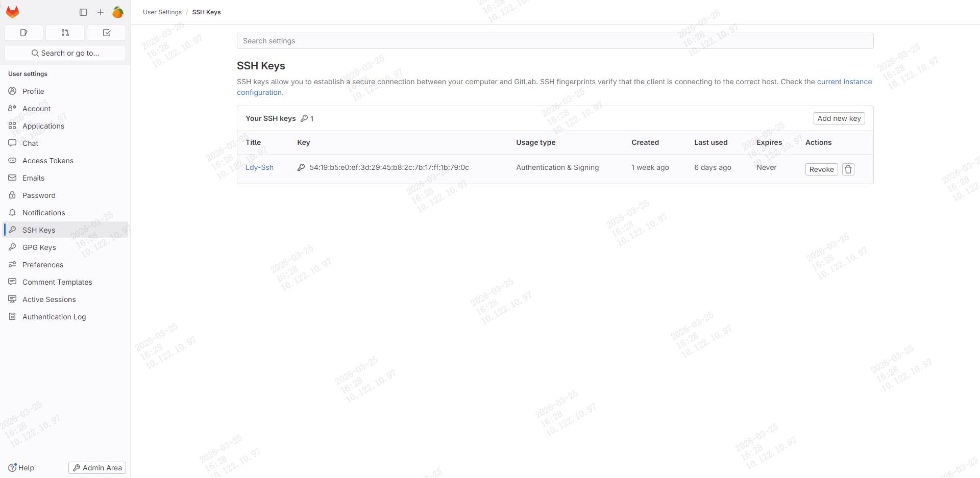Click the Created column header
The width and height of the screenshot is (980, 478).
point(645,142)
